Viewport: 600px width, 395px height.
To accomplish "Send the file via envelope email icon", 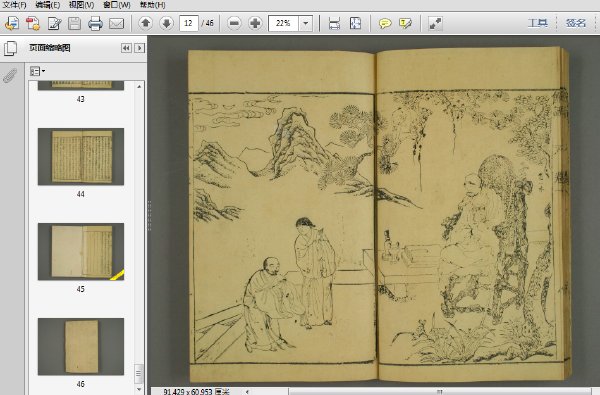I will pyautogui.click(x=116, y=23).
